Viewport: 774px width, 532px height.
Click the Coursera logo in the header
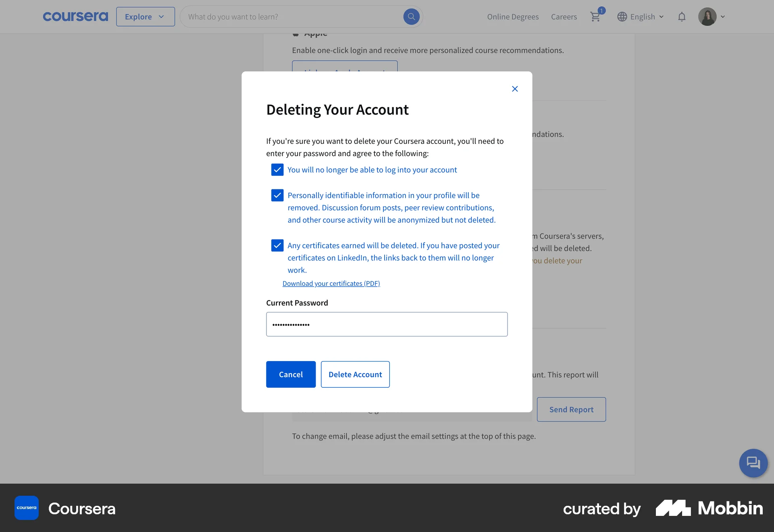coord(75,17)
